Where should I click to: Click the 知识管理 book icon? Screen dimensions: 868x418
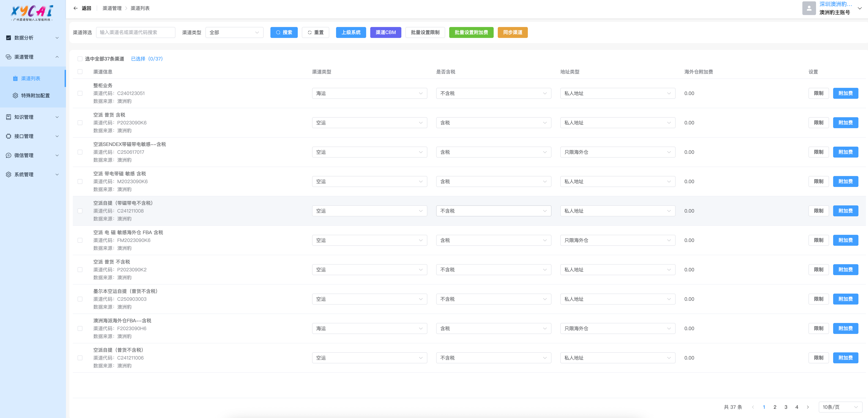pyautogui.click(x=8, y=117)
